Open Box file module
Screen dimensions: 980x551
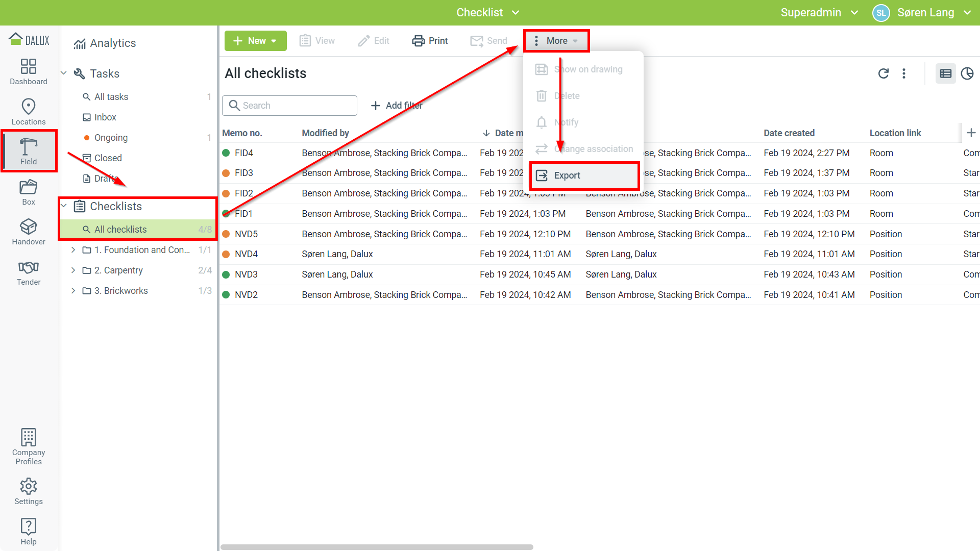[x=29, y=192]
